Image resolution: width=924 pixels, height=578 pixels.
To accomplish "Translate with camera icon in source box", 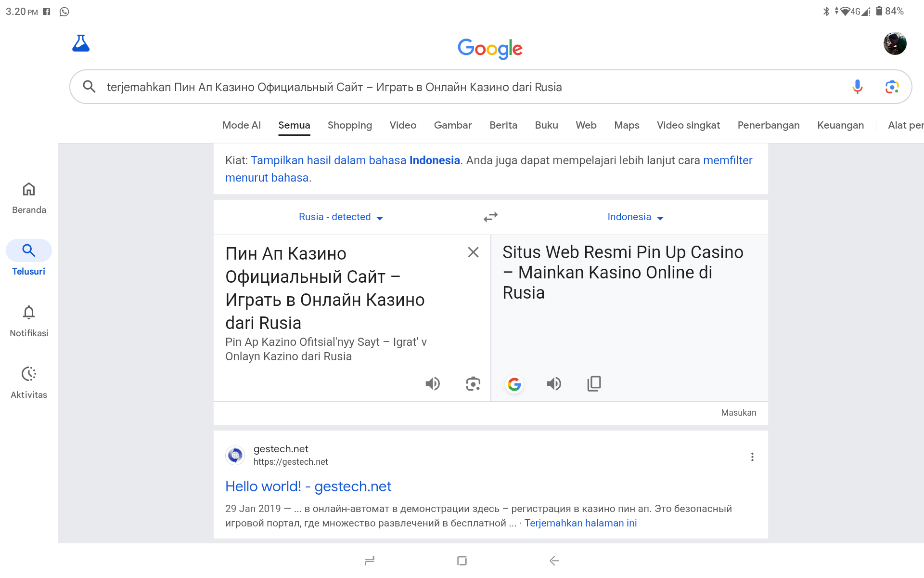I will tap(473, 384).
